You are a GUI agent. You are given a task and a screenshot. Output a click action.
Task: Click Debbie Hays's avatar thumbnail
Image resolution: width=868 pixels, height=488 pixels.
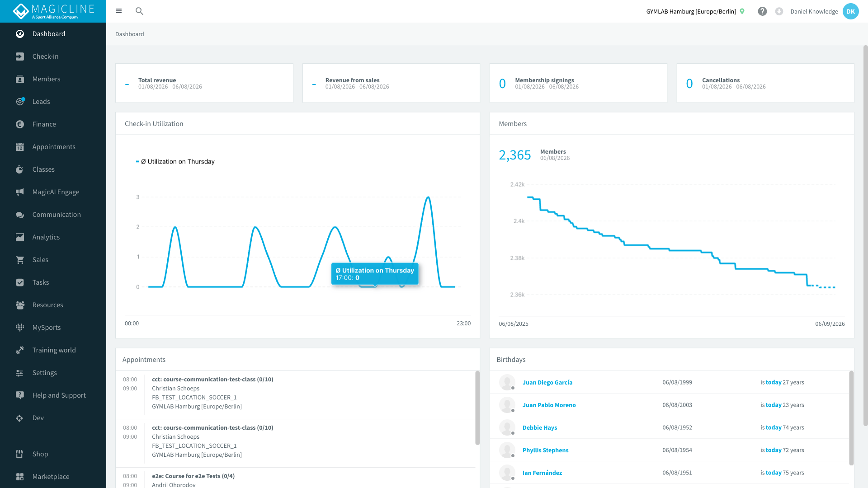[x=507, y=427]
